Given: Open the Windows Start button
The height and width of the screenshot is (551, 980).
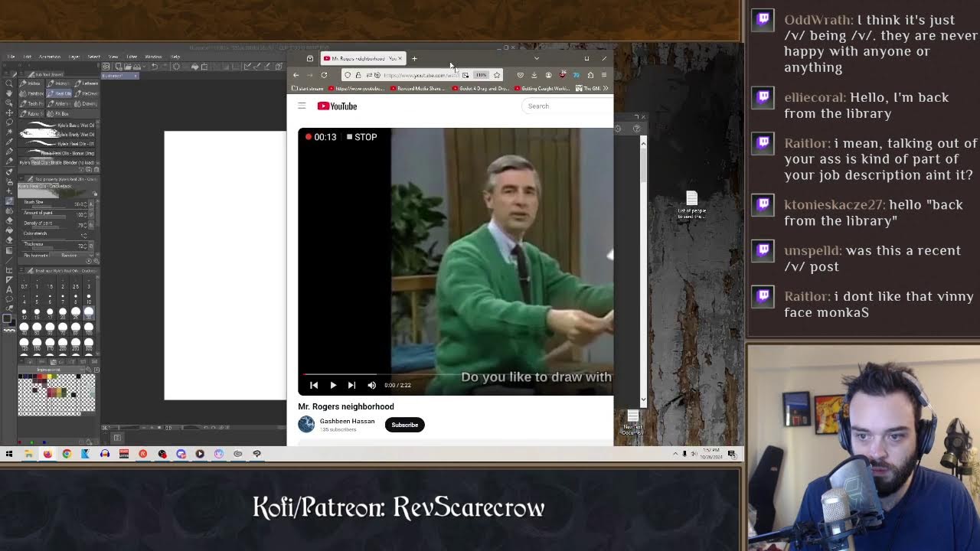Looking at the screenshot, I should coord(9,454).
